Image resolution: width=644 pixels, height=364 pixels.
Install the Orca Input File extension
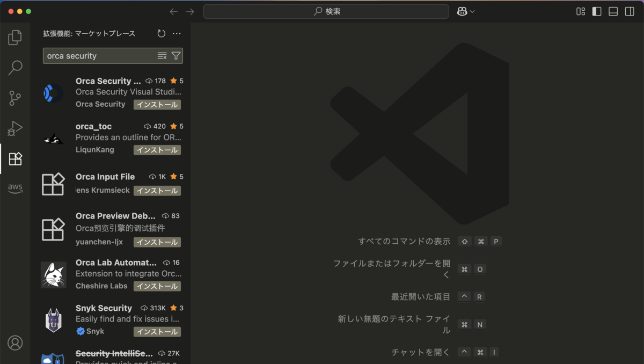point(157,191)
